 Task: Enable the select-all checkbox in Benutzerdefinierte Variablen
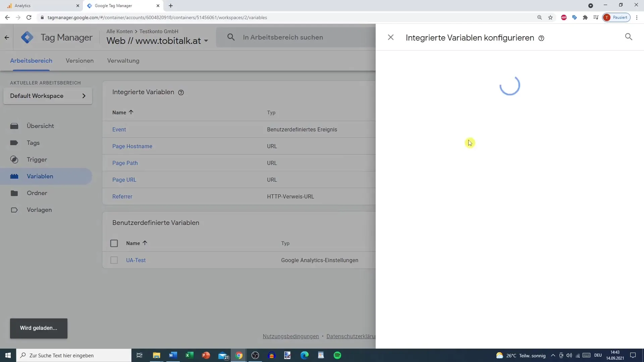[114, 243]
